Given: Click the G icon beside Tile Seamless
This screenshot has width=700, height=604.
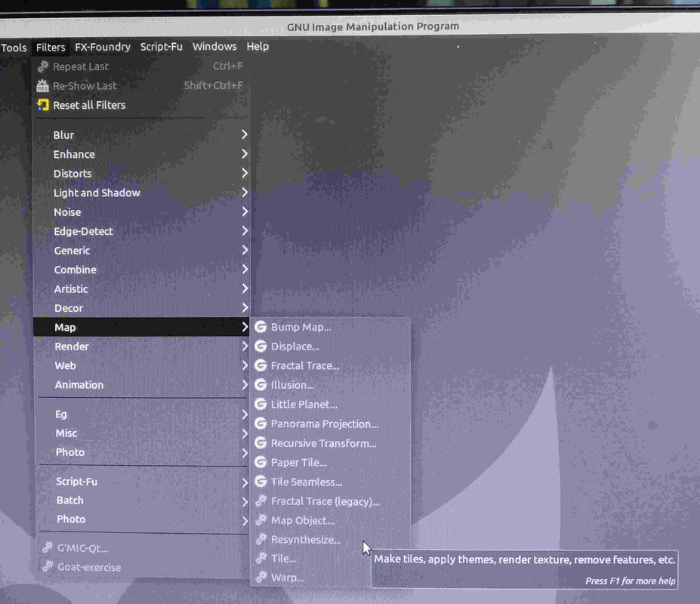Looking at the screenshot, I should pos(261,481).
